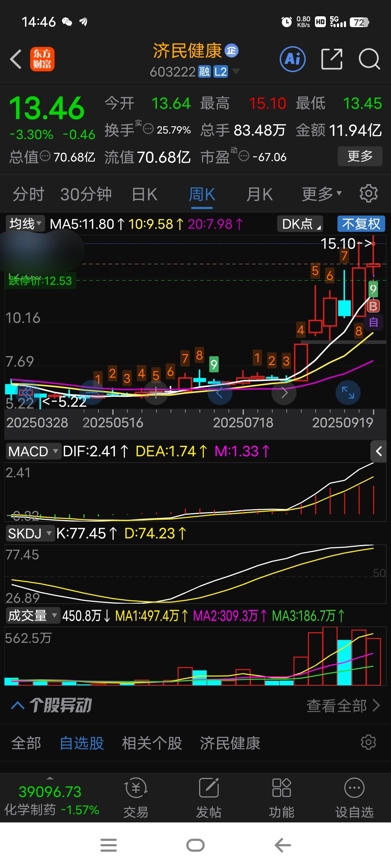Tap fullscreen expand icon on chart
Screen dimensions: 391x868
point(348,393)
